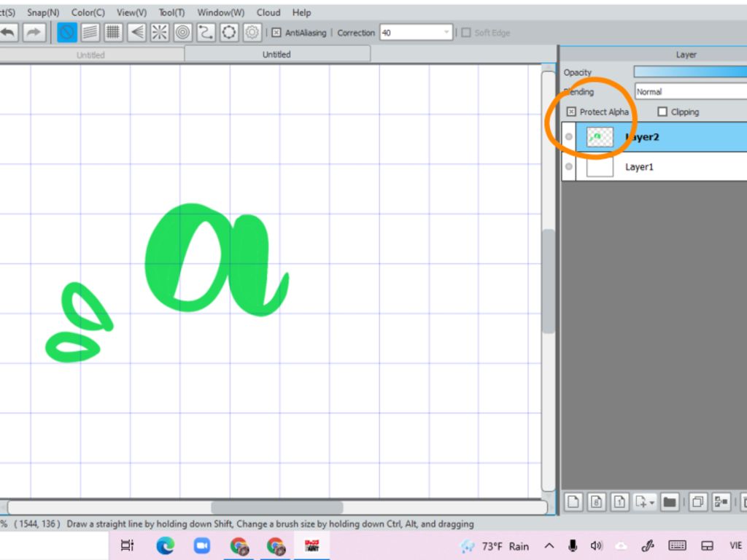Open the Window menu
Viewport: 747px width, 560px height.
click(x=221, y=12)
